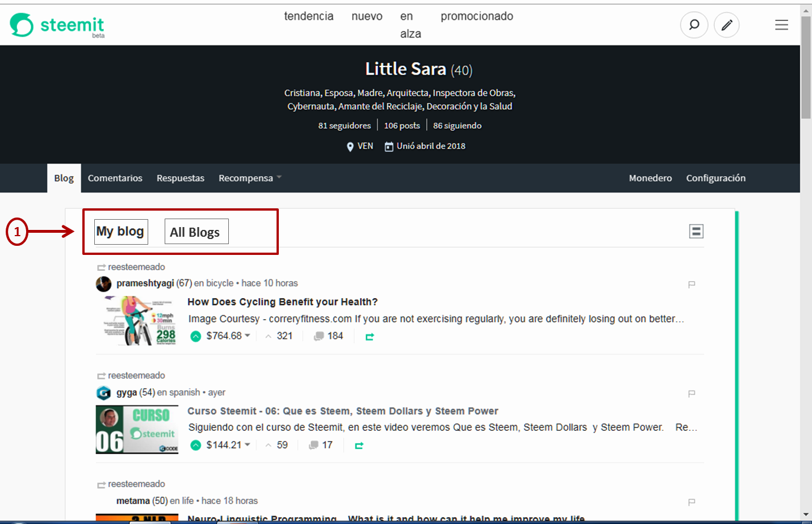Open the search magnifier icon

tap(694, 25)
